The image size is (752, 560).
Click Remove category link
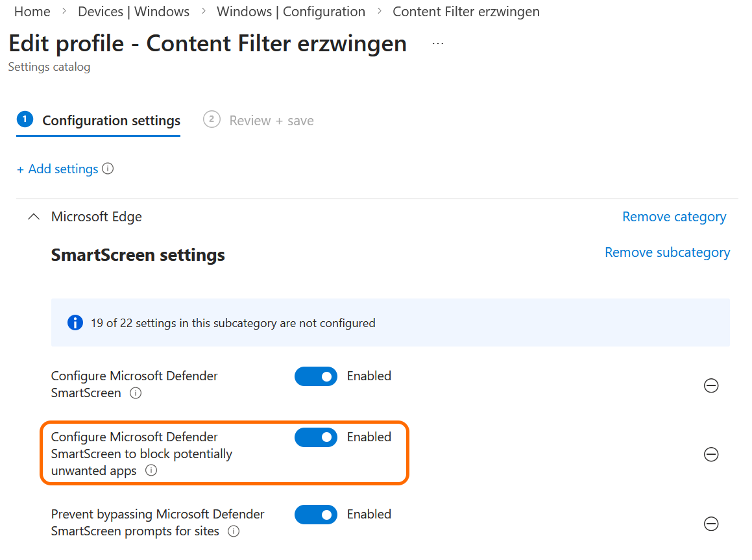coord(674,217)
